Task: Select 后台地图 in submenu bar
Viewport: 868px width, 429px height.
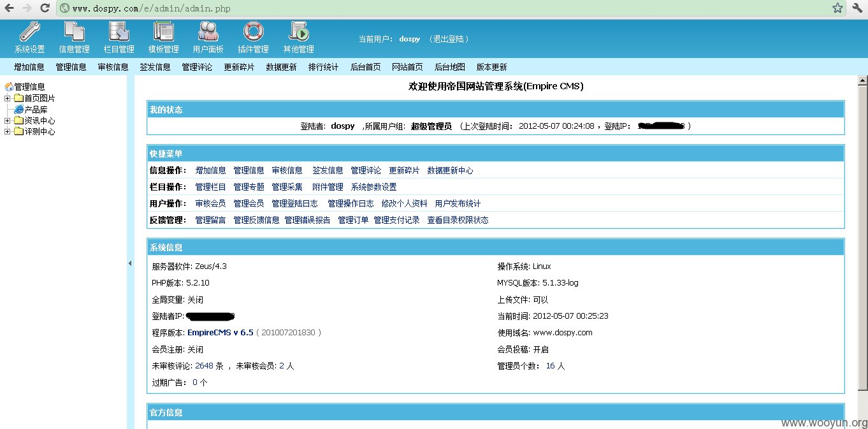Action: pos(450,67)
